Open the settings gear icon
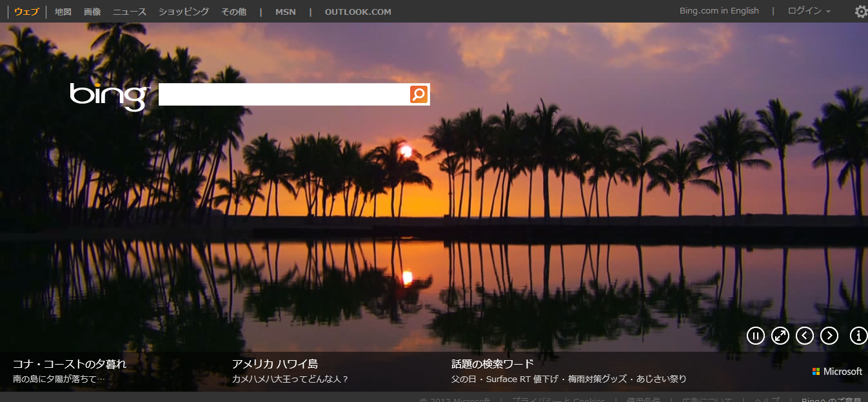 point(861,12)
